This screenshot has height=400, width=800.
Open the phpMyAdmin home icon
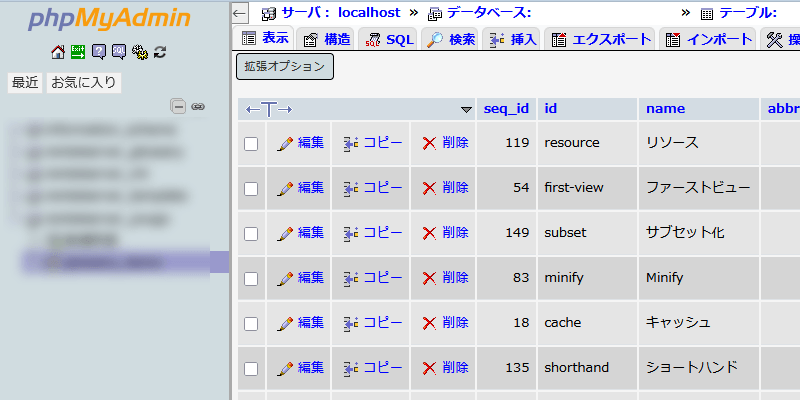pyautogui.click(x=58, y=52)
